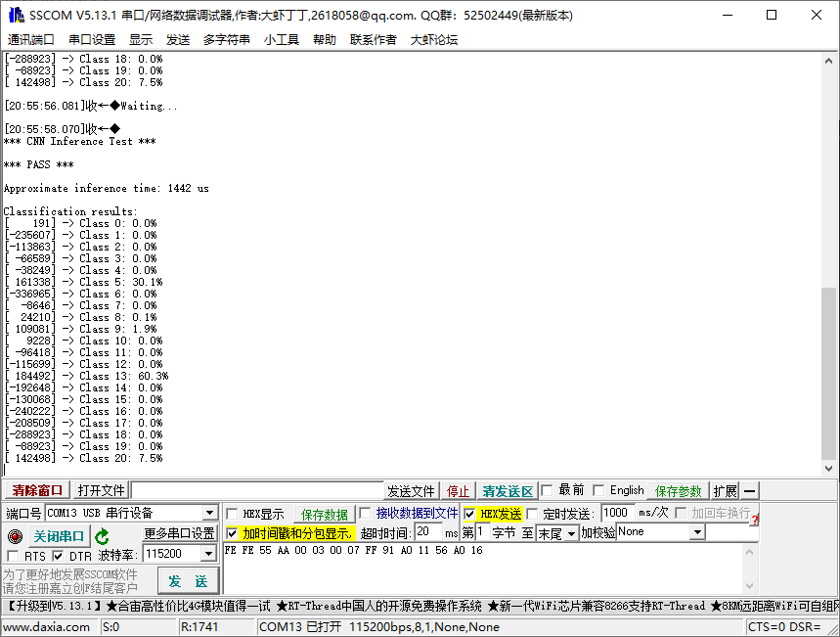840x637 pixels.
Task: Click the green refresh ports icon
Action: click(102, 536)
